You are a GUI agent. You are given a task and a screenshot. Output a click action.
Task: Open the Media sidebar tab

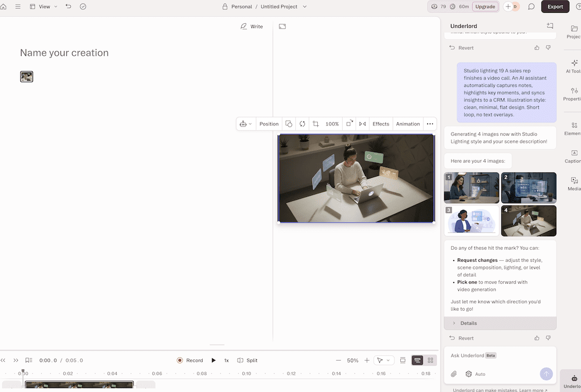click(x=574, y=184)
